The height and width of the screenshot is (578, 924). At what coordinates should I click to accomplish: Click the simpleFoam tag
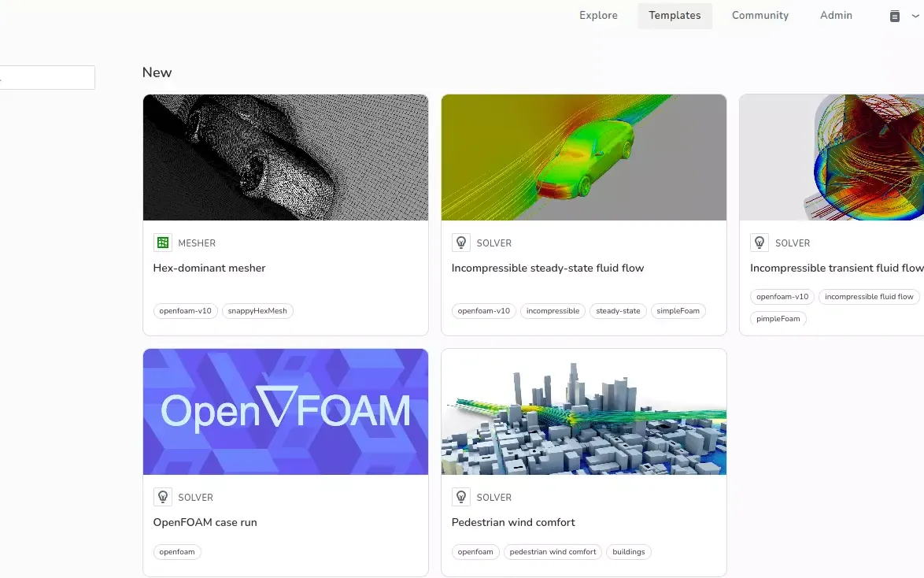[678, 311]
